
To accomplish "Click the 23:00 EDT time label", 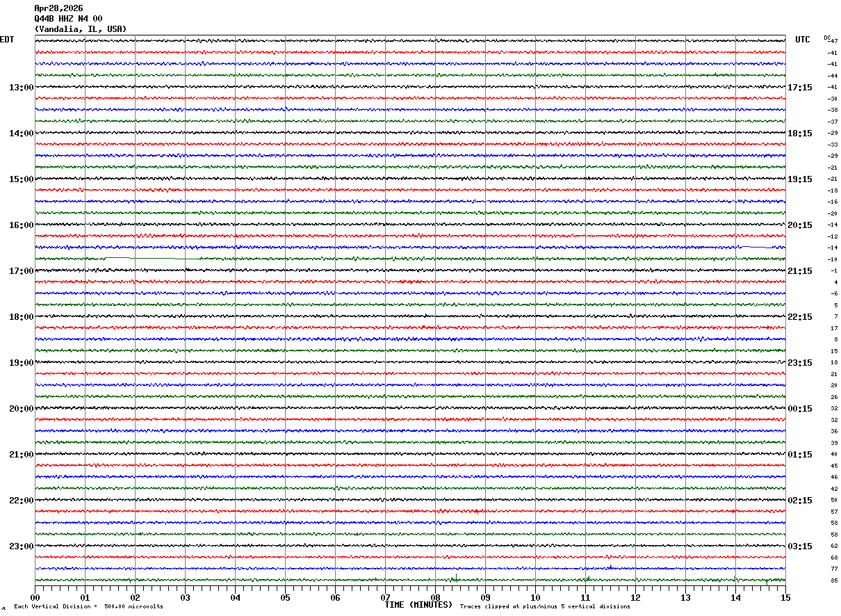I will click(21, 546).
